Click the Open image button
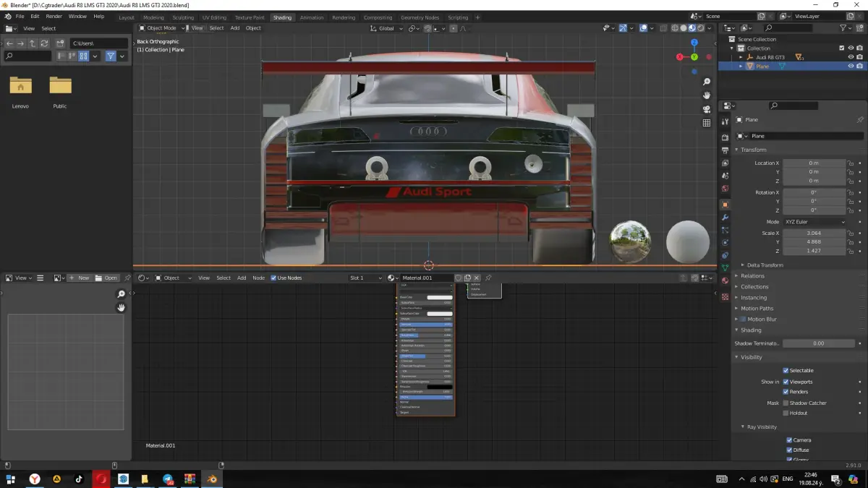Image resolution: width=868 pixels, height=488 pixels. [107, 278]
